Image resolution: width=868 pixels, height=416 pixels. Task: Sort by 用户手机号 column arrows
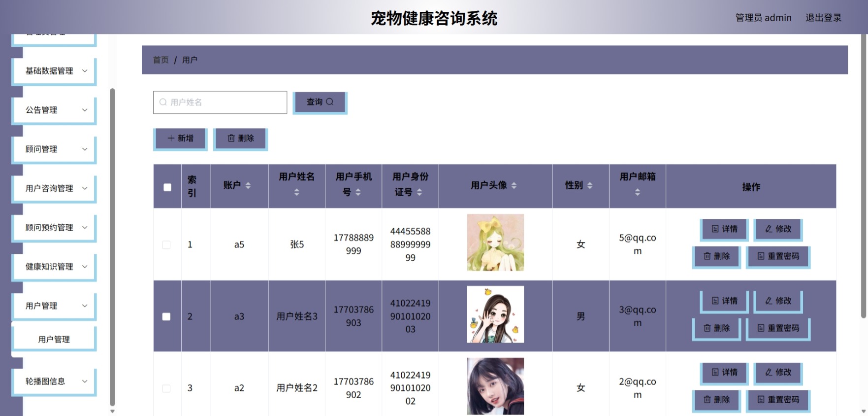point(358,192)
